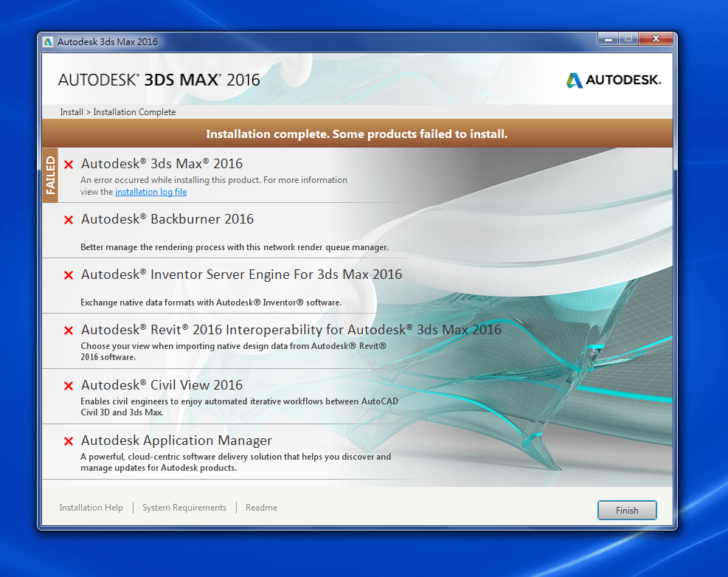Close the installer window
Image resolution: width=728 pixels, height=577 pixels.
click(x=656, y=39)
